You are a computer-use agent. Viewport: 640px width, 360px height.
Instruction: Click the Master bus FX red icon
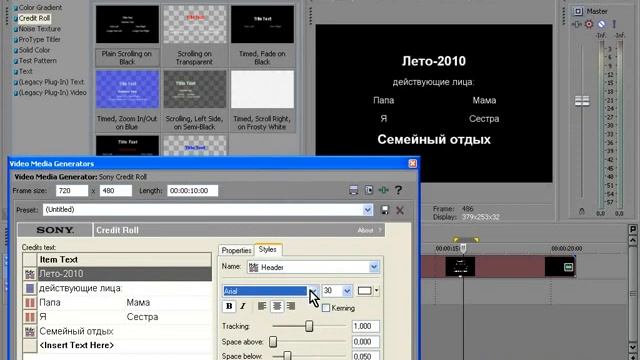[589, 24]
